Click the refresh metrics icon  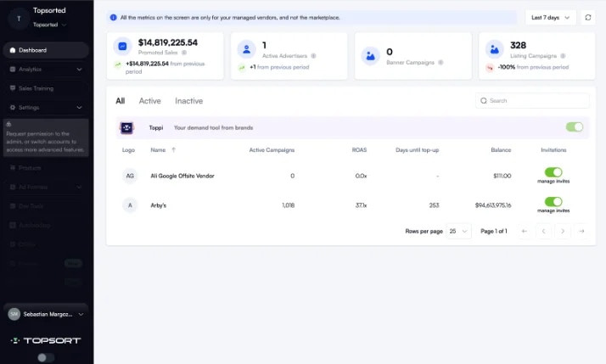tap(588, 17)
